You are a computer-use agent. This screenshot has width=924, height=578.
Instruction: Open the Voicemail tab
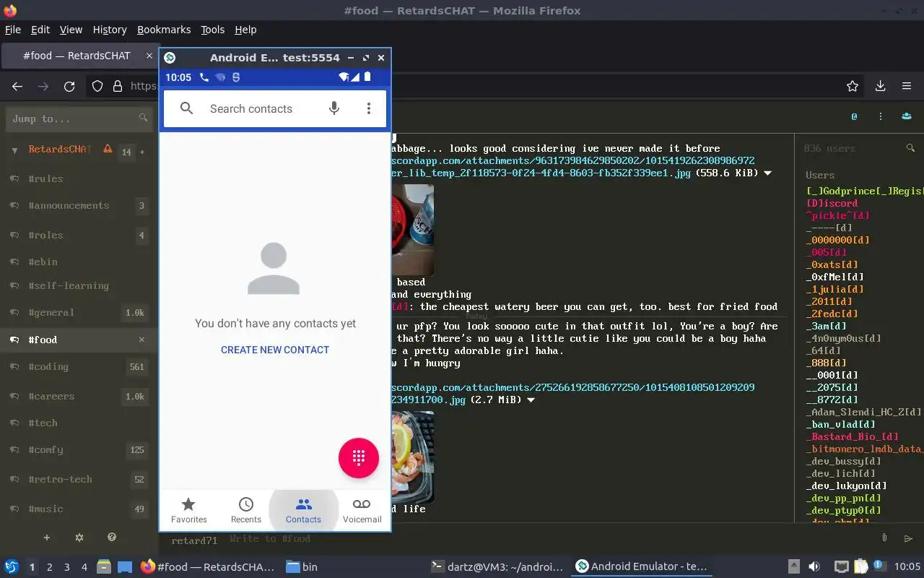click(362, 510)
